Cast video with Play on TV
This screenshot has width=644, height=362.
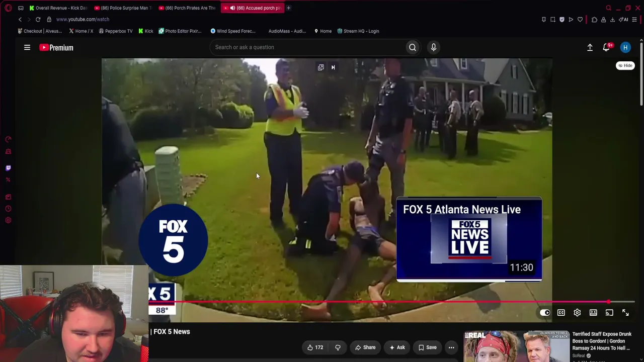click(x=609, y=313)
